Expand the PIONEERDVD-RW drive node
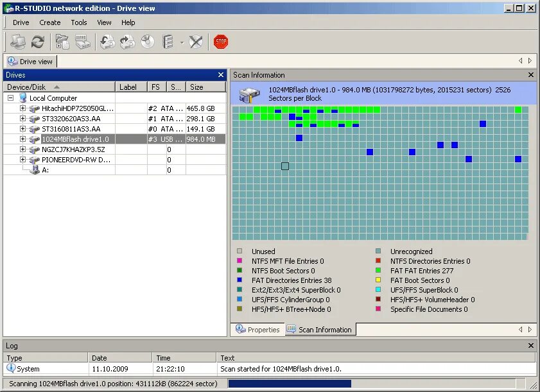540x392 pixels. click(22, 160)
